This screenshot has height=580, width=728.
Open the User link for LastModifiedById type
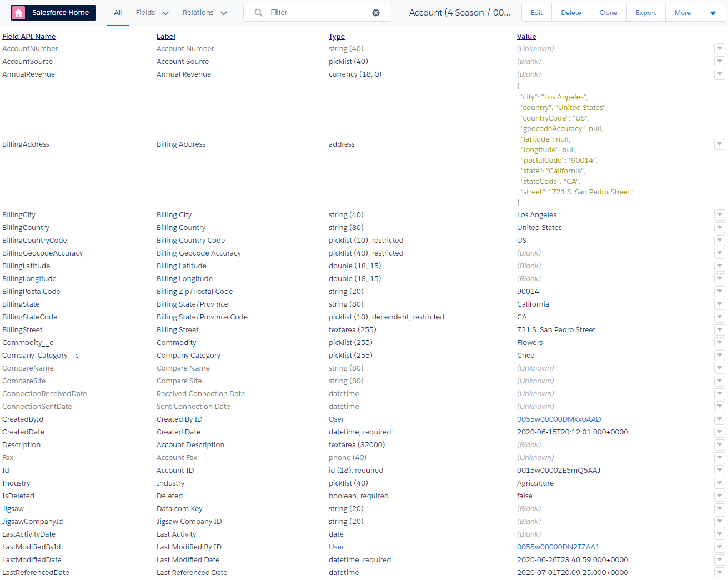click(337, 547)
